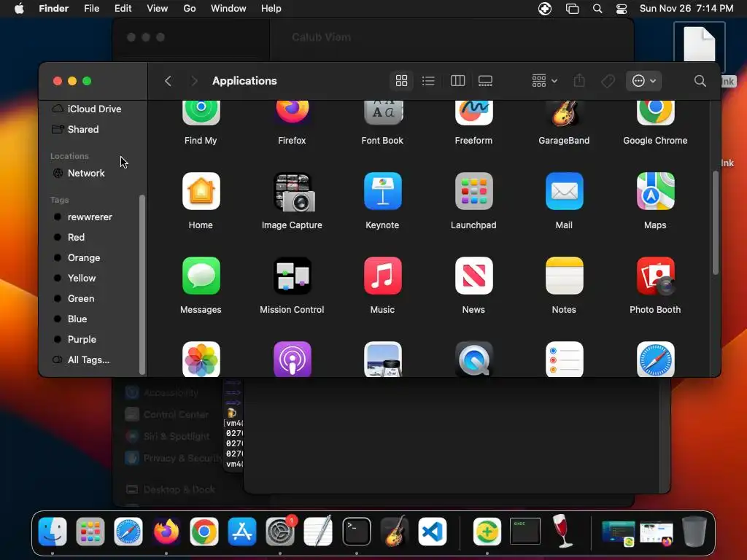The image size is (747, 560).
Task: Open Terminal from the Dock
Action: pyautogui.click(x=356, y=532)
